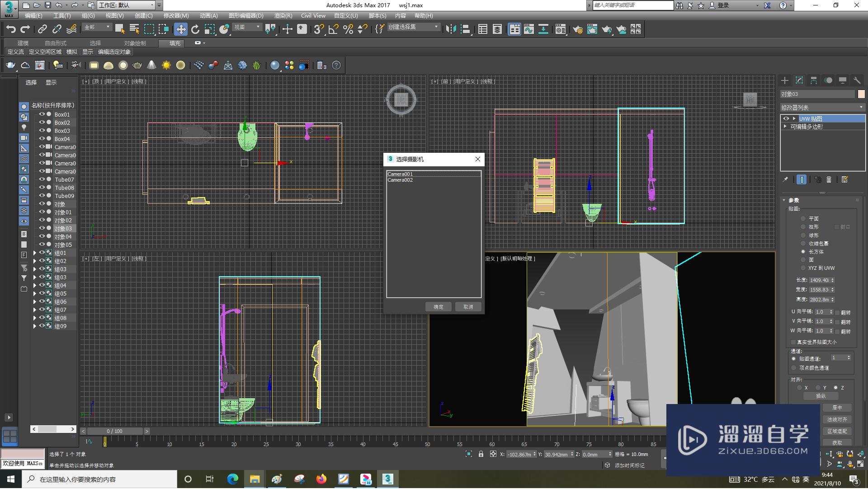Click the Remove Modifier trash icon
868x489 pixels.
[829, 180]
